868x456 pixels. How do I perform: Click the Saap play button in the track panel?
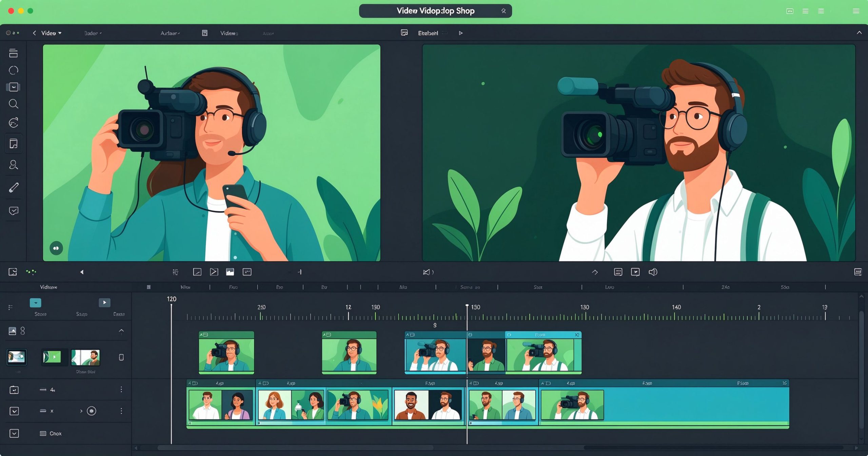pyautogui.click(x=104, y=302)
